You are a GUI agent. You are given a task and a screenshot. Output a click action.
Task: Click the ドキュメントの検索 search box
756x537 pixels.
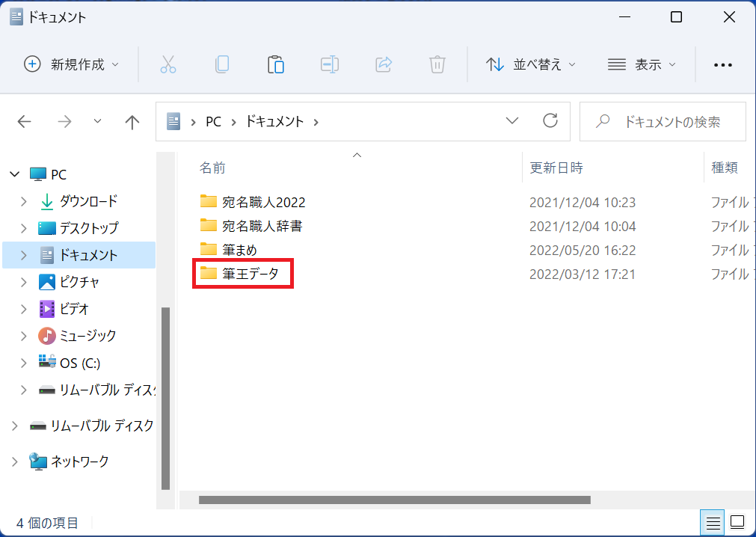663,121
